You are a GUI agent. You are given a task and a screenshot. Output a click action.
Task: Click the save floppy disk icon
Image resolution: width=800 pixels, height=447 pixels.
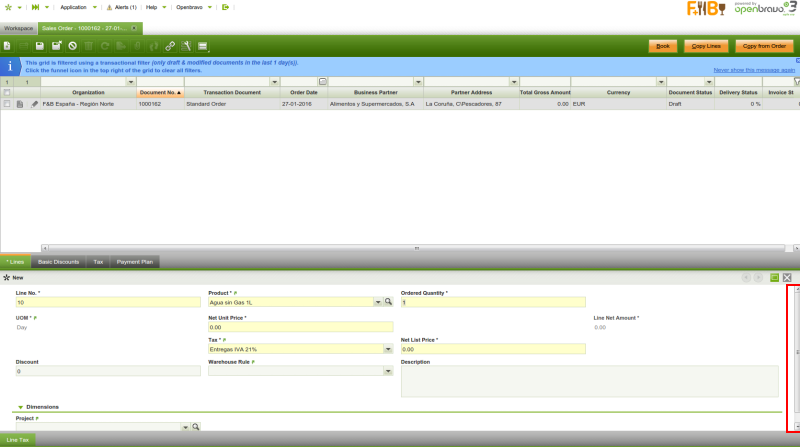39,46
